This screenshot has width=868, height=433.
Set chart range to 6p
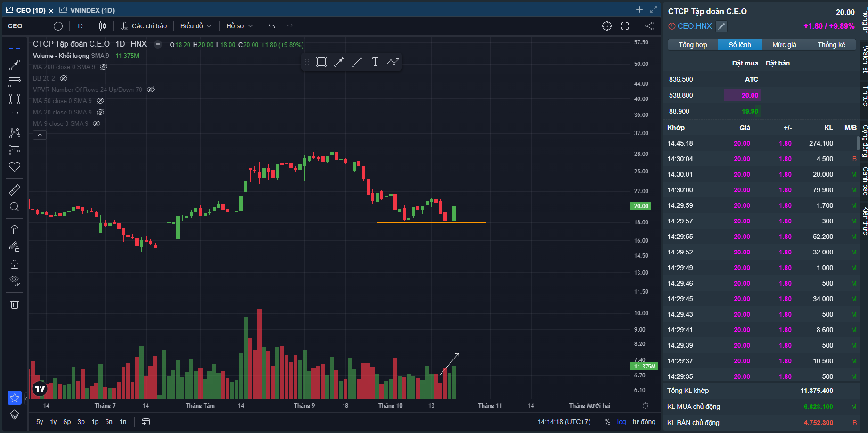pos(67,422)
